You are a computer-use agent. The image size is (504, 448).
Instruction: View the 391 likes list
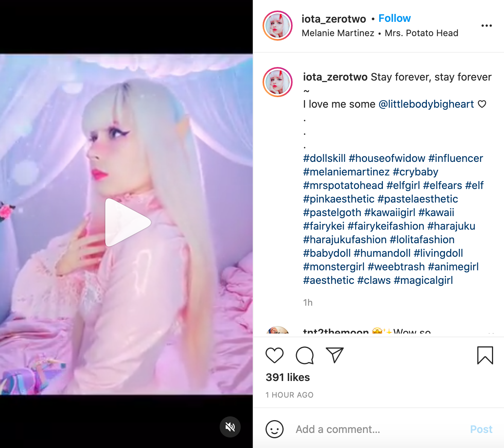pos(288,377)
